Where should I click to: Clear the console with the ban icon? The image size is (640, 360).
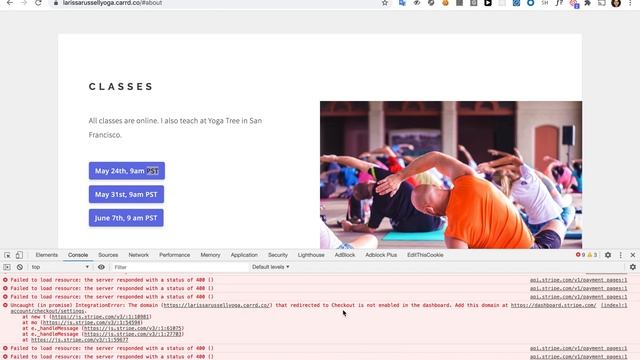[x=20, y=267]
